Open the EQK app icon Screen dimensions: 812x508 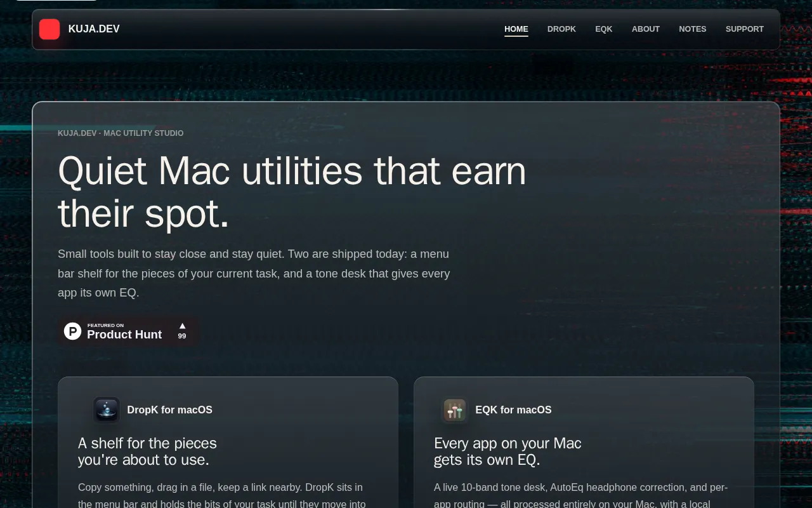tap(455, 410)
